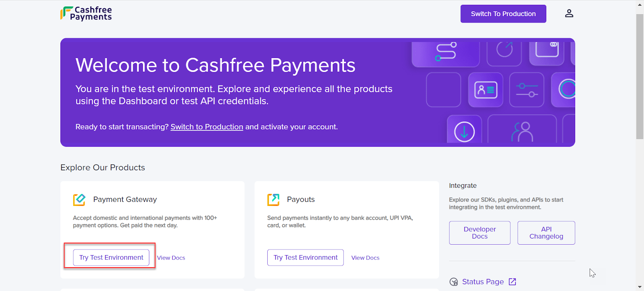Click the Payouts card title
This screenshot has height=291, width=644.
[301, 200]
